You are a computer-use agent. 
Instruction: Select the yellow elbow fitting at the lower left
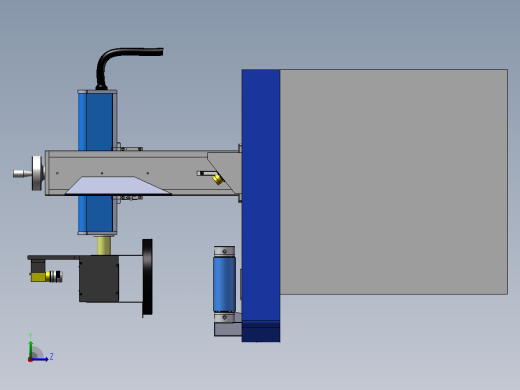click(x=39, y=277)
